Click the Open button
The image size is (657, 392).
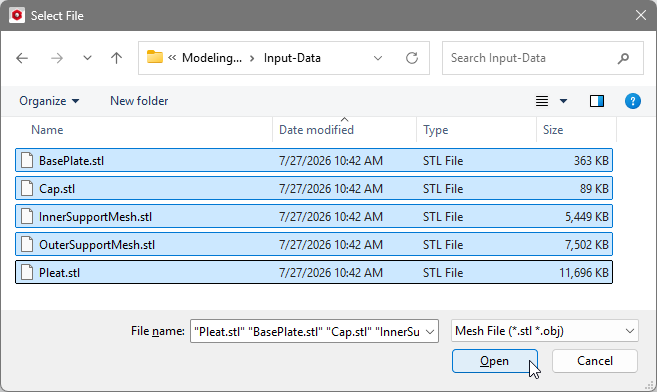[494, 361]
